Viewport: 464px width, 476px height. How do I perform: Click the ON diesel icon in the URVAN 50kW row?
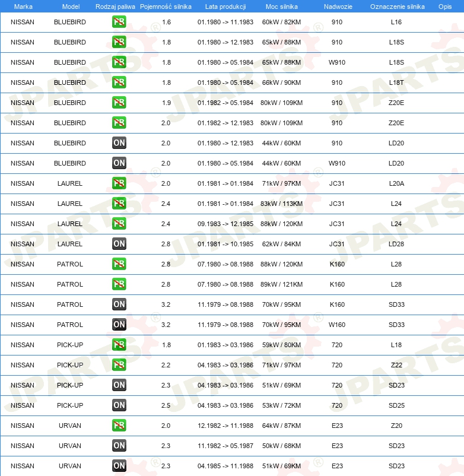(x=119, y=446)
